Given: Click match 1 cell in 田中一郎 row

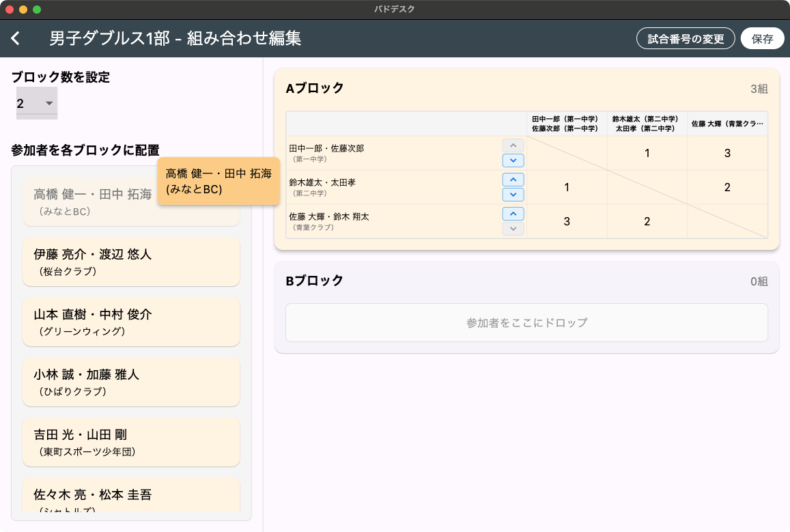Looking at the screenshot, I should click(647, 153).
